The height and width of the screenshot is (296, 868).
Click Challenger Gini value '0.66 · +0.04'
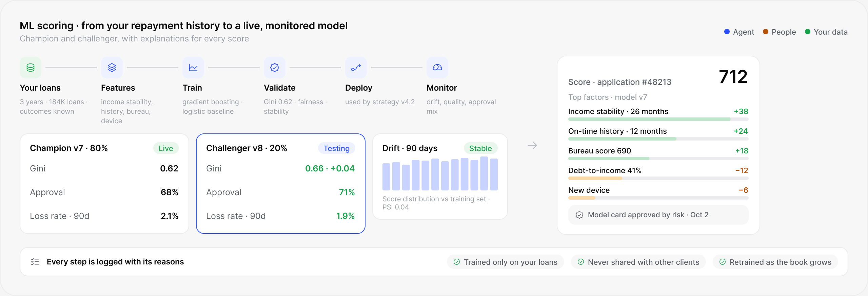coord(330,168)
